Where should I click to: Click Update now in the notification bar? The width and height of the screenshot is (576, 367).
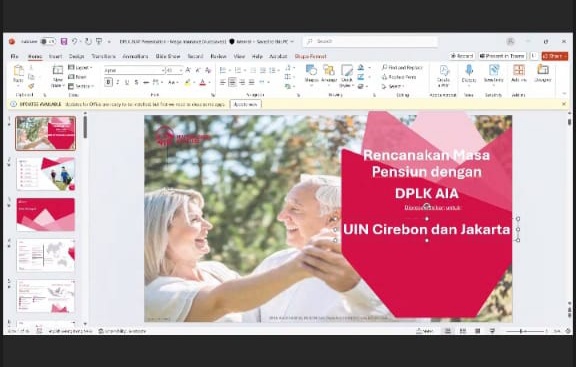246,104
